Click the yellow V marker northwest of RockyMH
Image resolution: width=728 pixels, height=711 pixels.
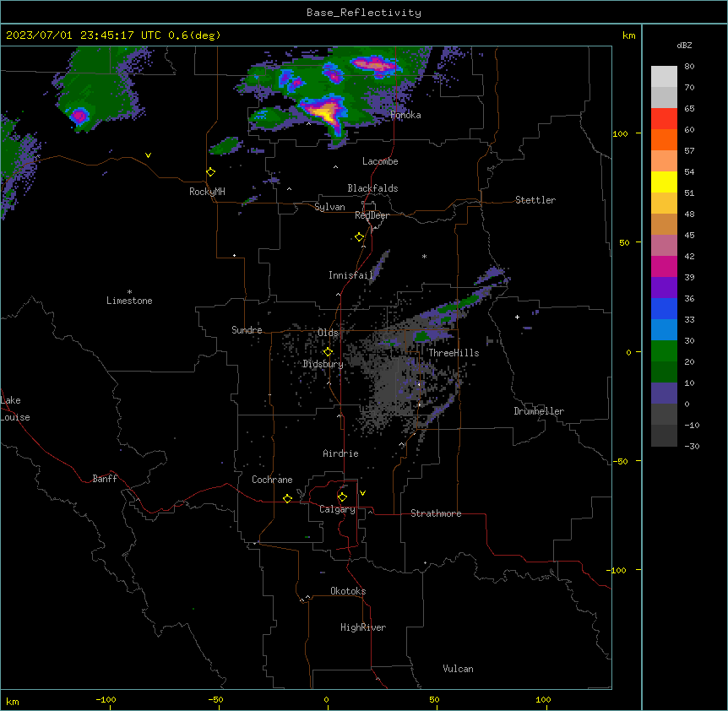point(148,155)
